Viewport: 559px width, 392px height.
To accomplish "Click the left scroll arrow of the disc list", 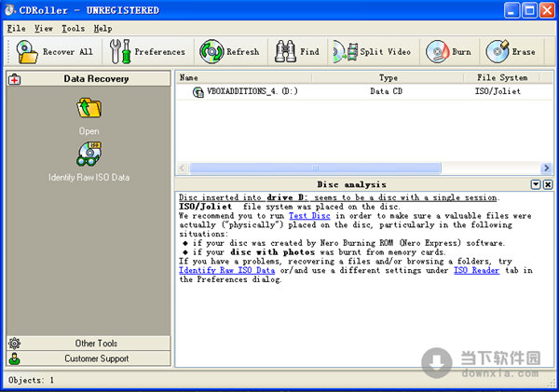I will tap(183, 168).
